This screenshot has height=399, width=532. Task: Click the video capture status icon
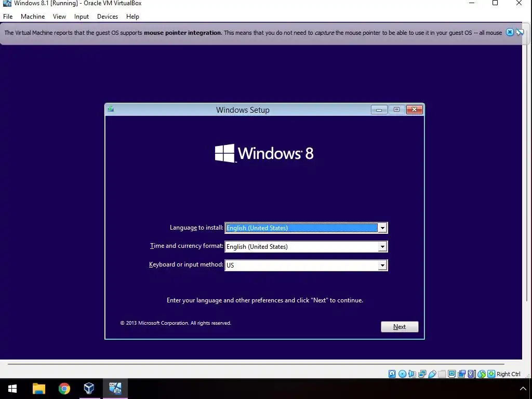point(461,374)
